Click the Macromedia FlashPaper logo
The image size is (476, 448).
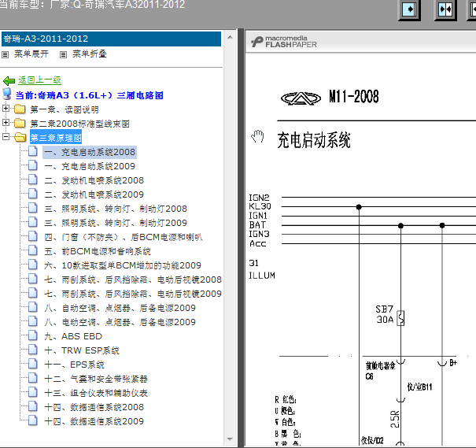(284, 42)
